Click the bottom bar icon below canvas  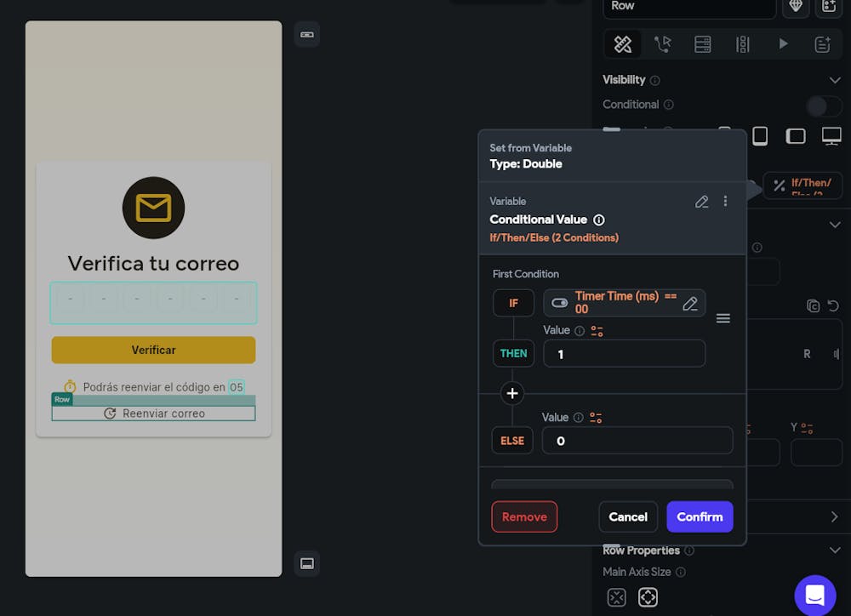pyautogui.click(x=306, y=563)
